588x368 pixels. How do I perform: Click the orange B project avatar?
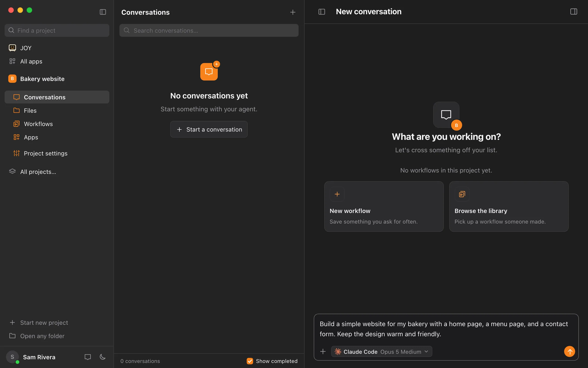tap(12, 79)
